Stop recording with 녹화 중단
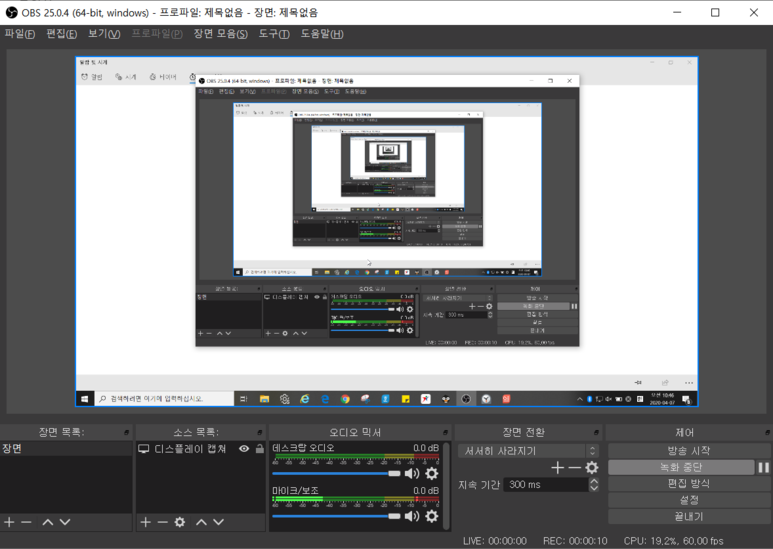This screenshot has width=773, height=549. pos(681,467)
